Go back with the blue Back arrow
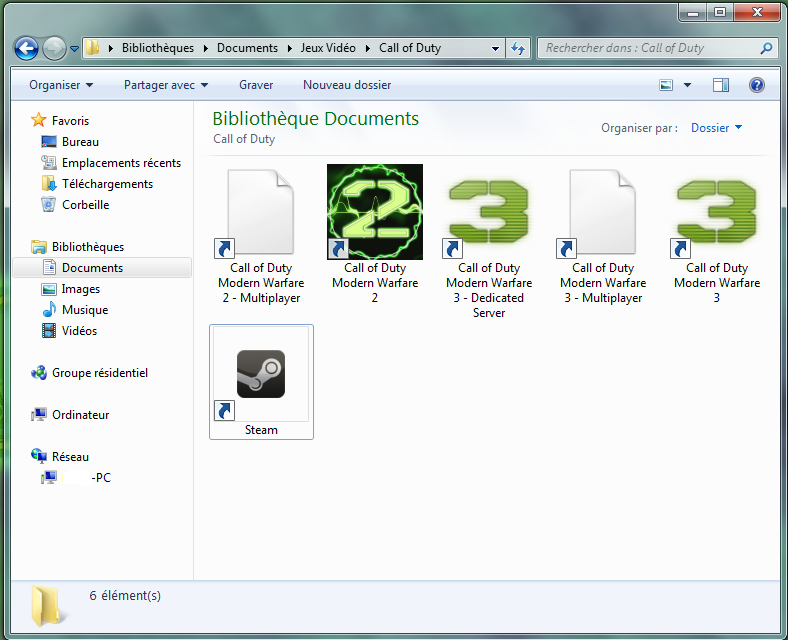Screen dimensions: 788x640 [x=26, y=48]
